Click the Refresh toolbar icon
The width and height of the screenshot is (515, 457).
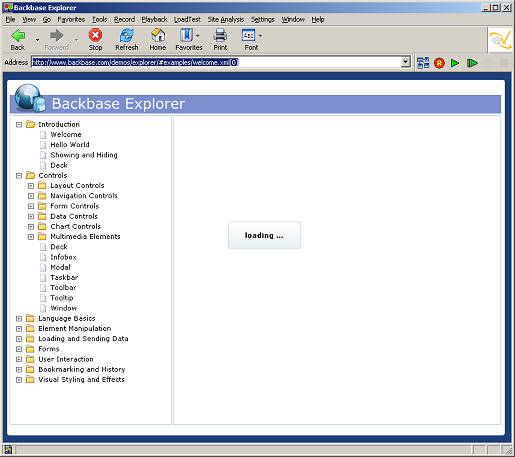click(x=127, y=35)
